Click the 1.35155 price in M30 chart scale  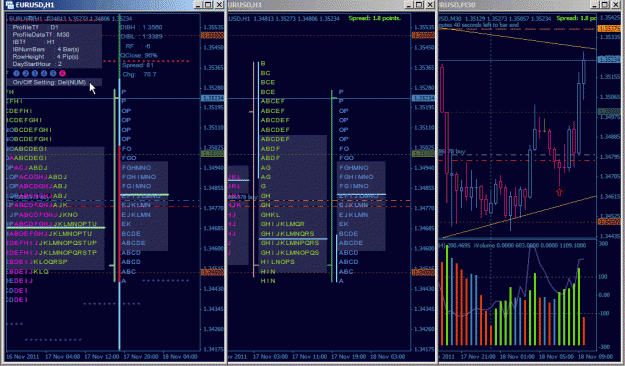click(x=610, y=77)
